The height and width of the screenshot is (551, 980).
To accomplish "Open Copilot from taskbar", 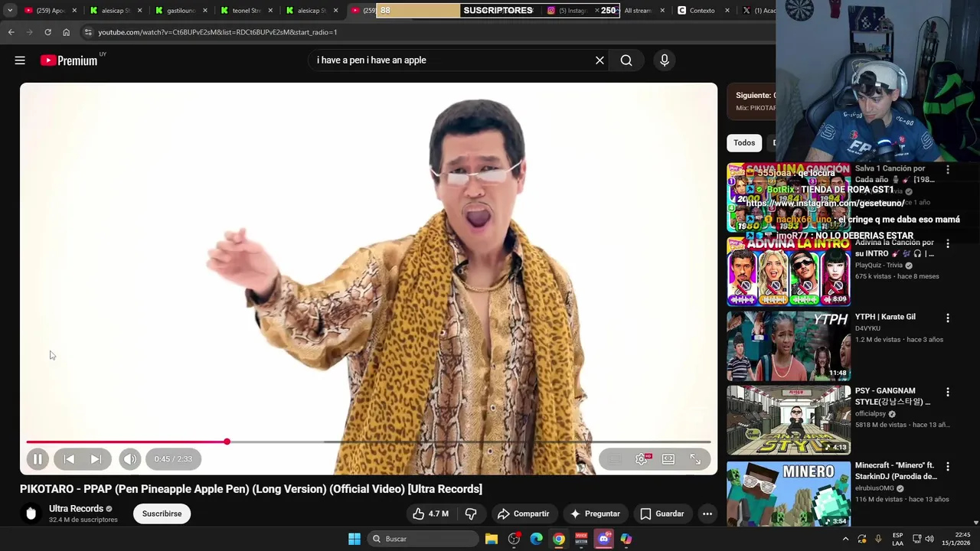I will point(626,539).
